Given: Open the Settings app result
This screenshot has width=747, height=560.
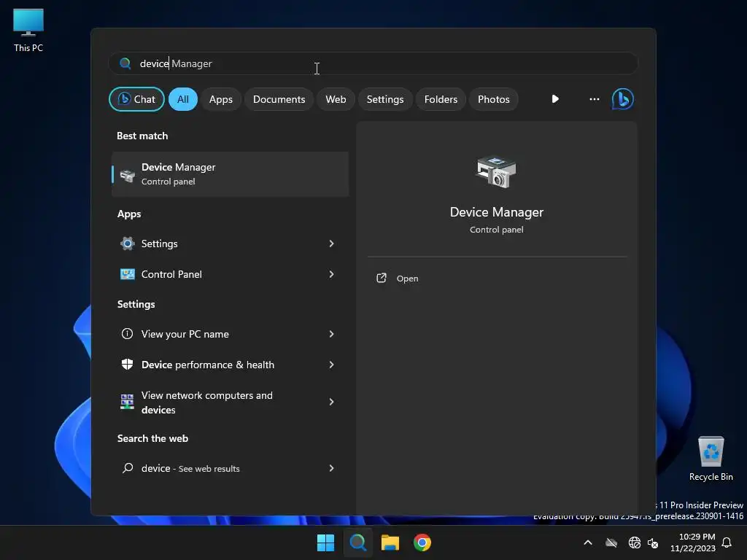Looking at the screenshot, I should pyautogui.click(x=230, y=244).
